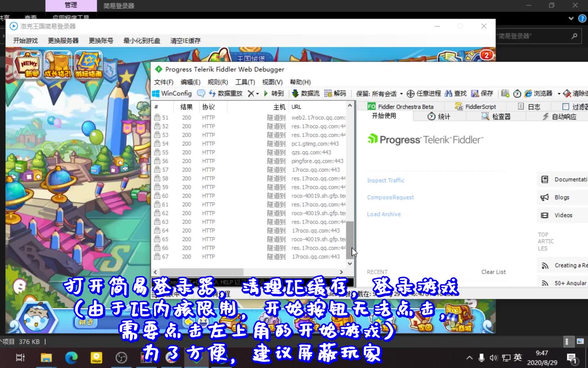This screenshot has height=368, width=588.
Task: Switch to the Inspectors (检查器) tab
Action: 496,117
